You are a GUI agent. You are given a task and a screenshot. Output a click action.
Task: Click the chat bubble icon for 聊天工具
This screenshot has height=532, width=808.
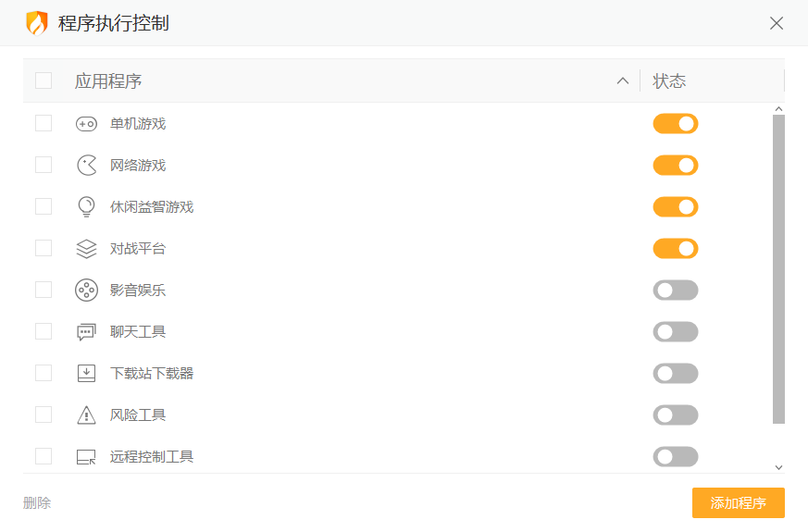tap(86, 332)
